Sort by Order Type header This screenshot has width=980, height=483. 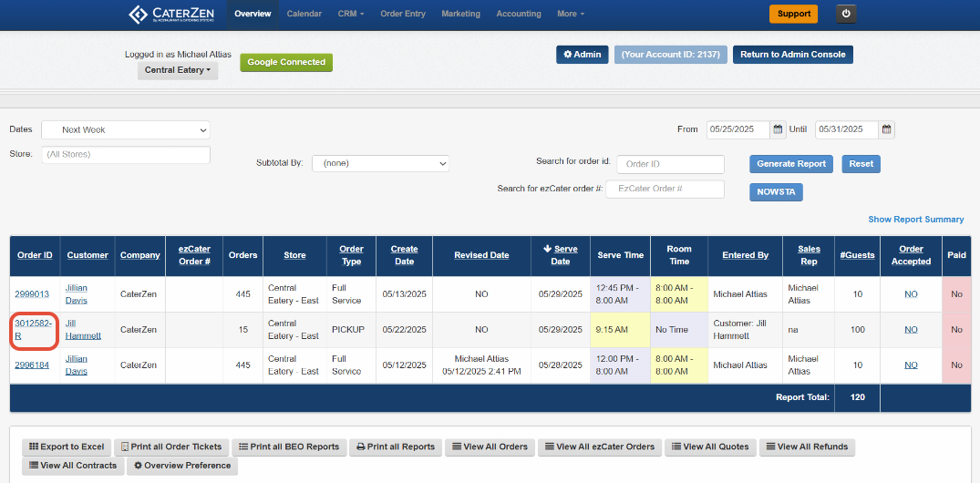351,255
